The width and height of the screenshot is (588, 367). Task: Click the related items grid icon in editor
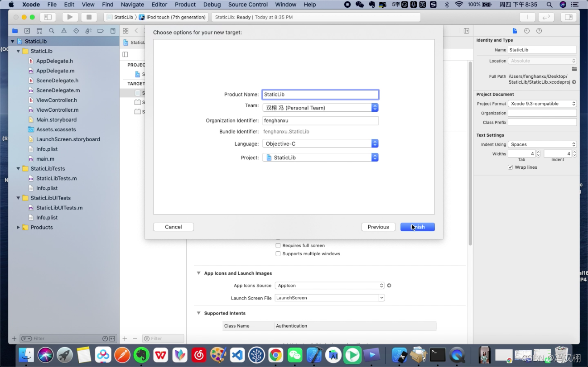click(125, 31)
